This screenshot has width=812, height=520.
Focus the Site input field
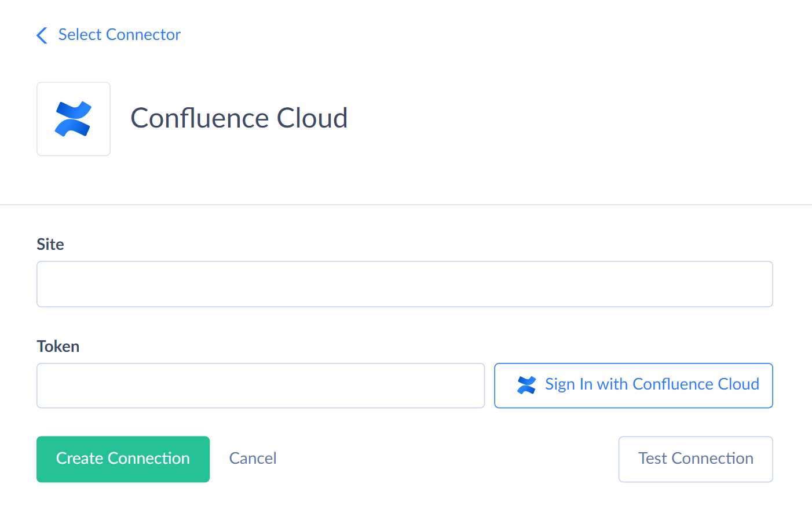tap(405, 284)
